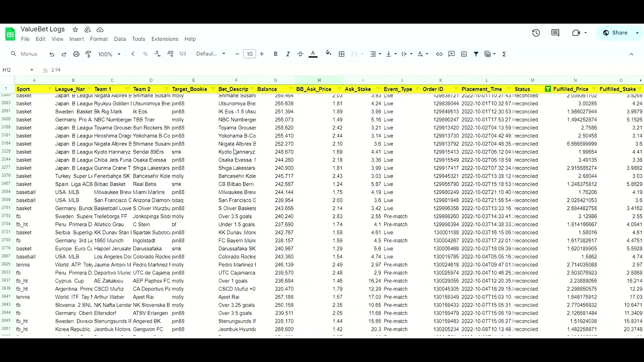Screen dimensions: 644x362
Task: Decrease font size with minus button
Action: click(x=237, y=54)
